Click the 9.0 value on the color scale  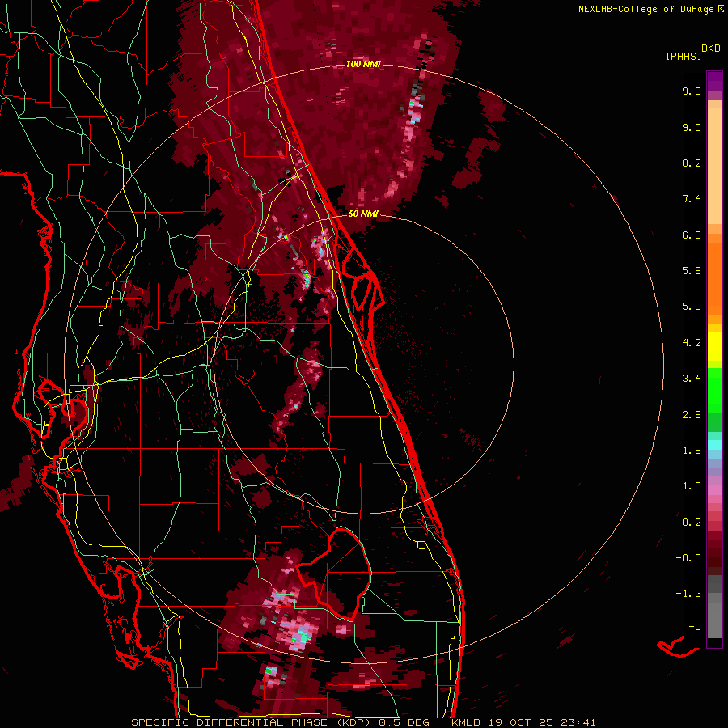coord(692,127)
